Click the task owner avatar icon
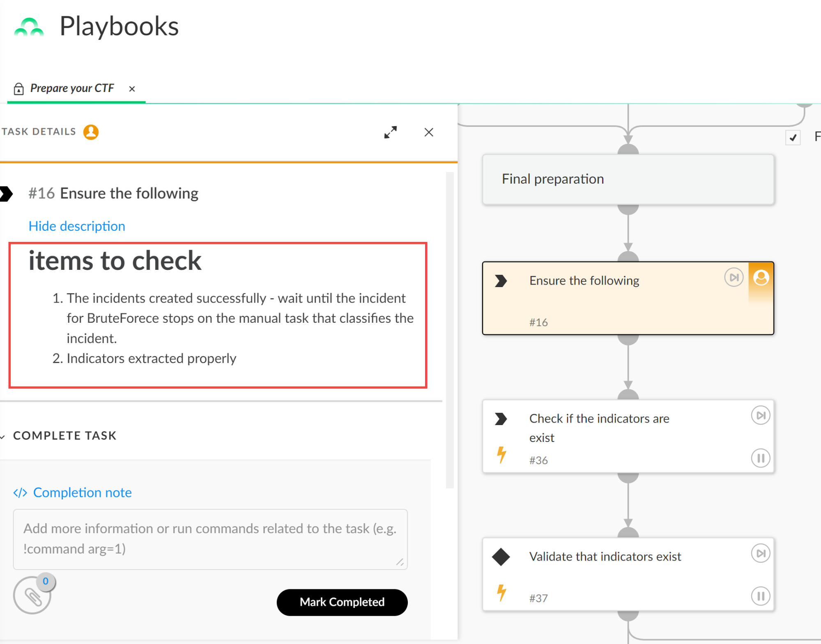The image size is (821, 644). (91, 132)
